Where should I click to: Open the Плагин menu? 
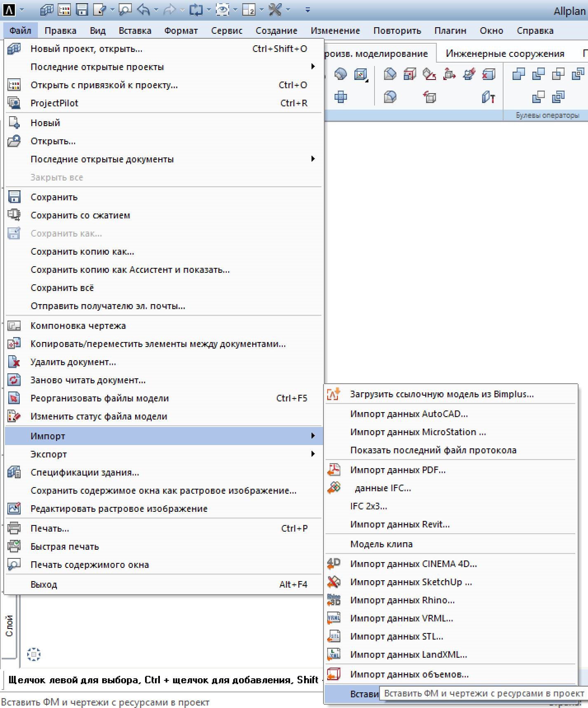(x=450, y=30)
